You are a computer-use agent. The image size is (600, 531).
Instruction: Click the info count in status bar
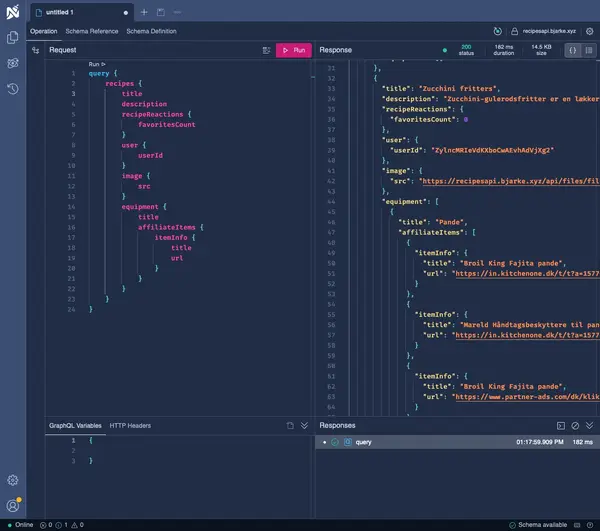coord(62,525)
